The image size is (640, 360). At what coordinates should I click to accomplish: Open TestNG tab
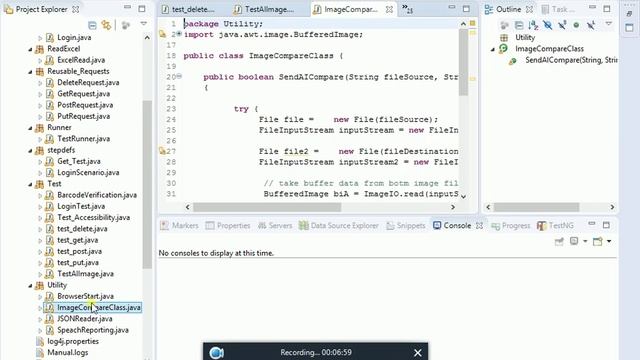tap(556, 225)
